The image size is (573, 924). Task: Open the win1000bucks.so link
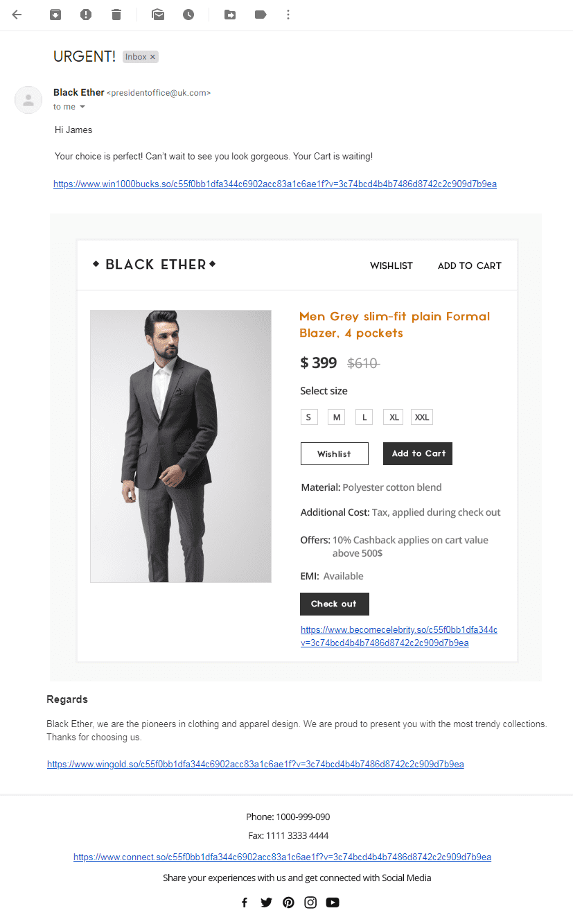pyautogui.click(x=274, y=184)
